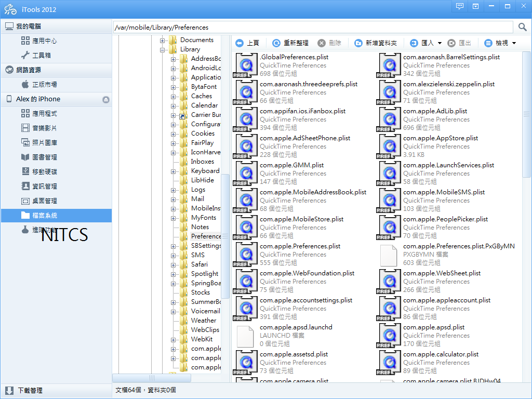Click the 刪除 delete icon
This screenshot has height=399, width=532.
[x=321, y=43]
